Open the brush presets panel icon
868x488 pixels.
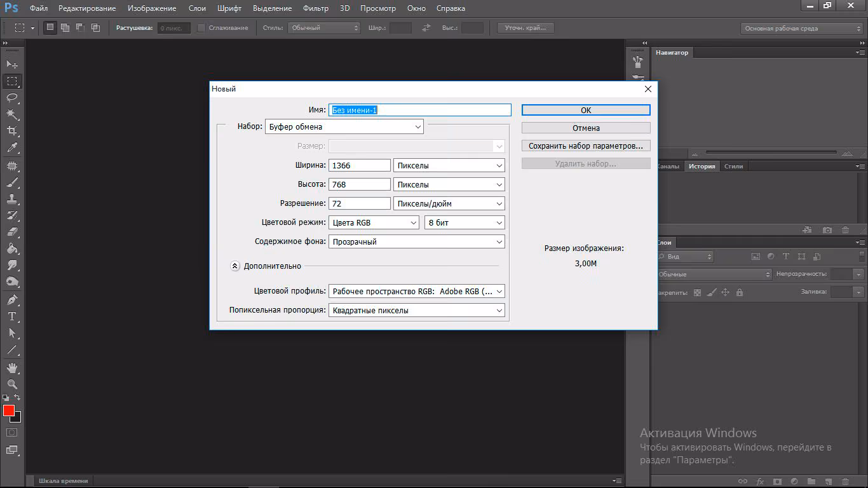638,62
